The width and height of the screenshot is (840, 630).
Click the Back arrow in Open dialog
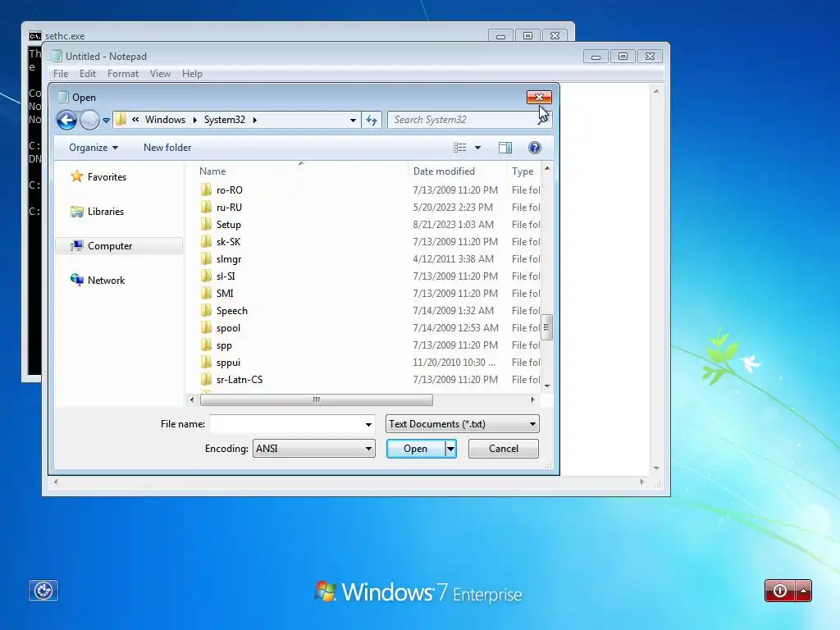[66, 120]
